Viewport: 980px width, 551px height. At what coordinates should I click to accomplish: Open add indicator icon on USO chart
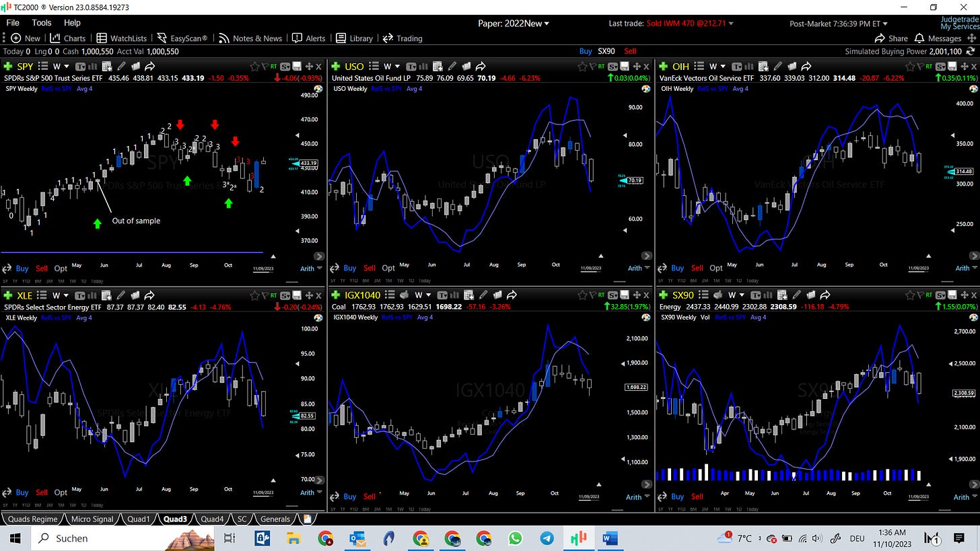tap(438, 66)
